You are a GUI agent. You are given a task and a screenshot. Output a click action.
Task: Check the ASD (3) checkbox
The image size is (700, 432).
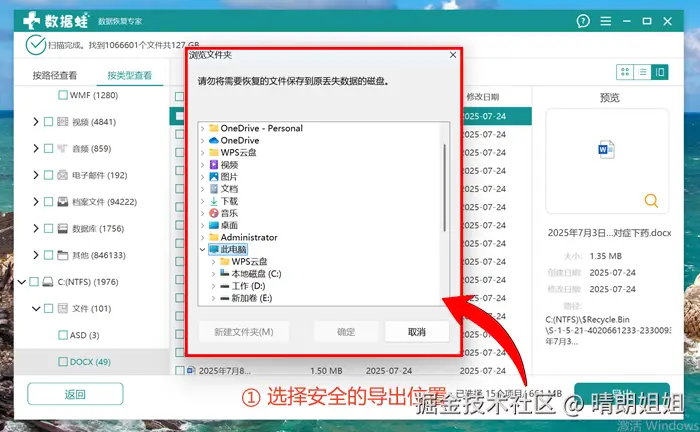pyautogui.click(x=63, y=335)
